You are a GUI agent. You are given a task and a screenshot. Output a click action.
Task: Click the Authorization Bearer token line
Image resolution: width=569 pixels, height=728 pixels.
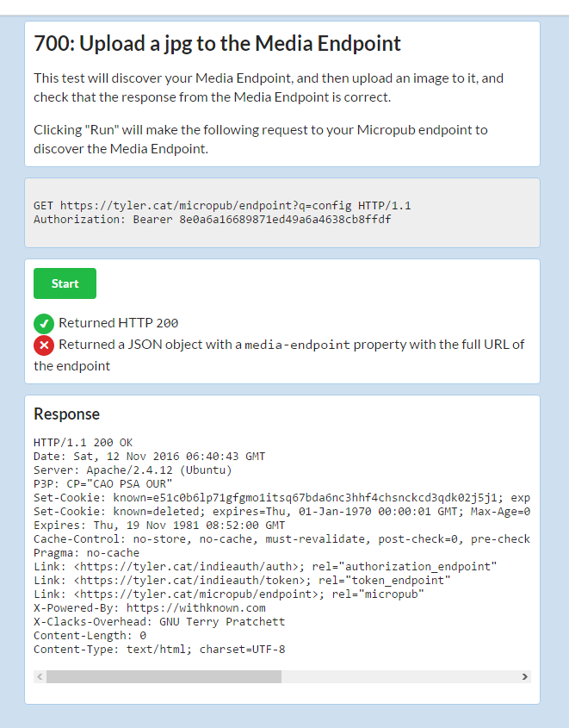[x=213, y=219]
